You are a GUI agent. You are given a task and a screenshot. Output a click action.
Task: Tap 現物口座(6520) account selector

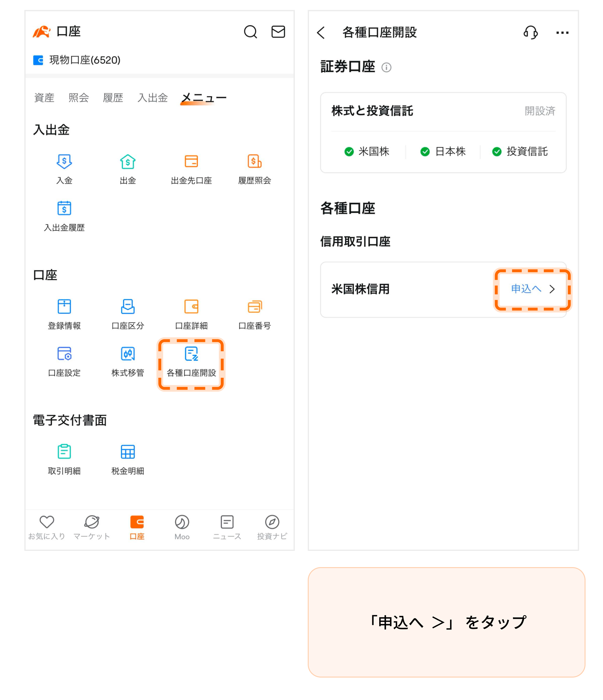coord(85,61)
